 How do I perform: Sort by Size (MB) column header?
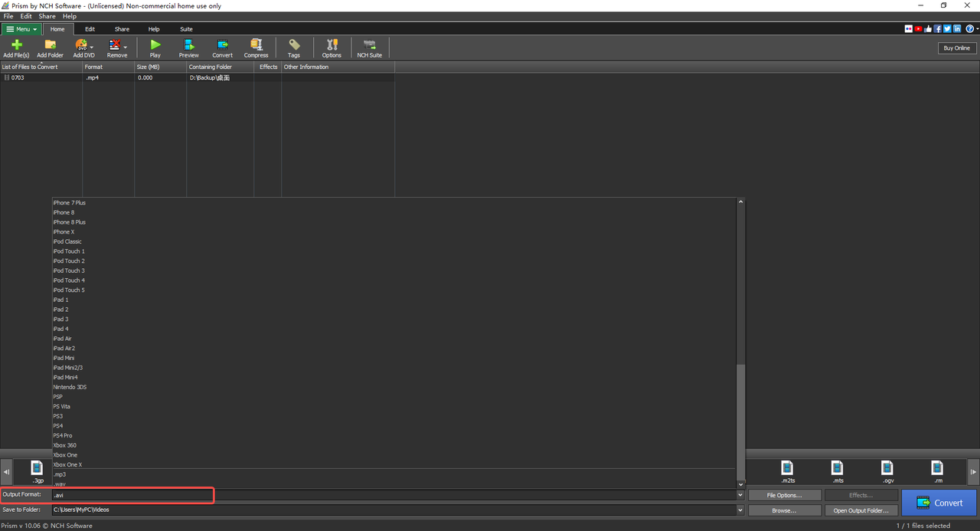(161, 67)
